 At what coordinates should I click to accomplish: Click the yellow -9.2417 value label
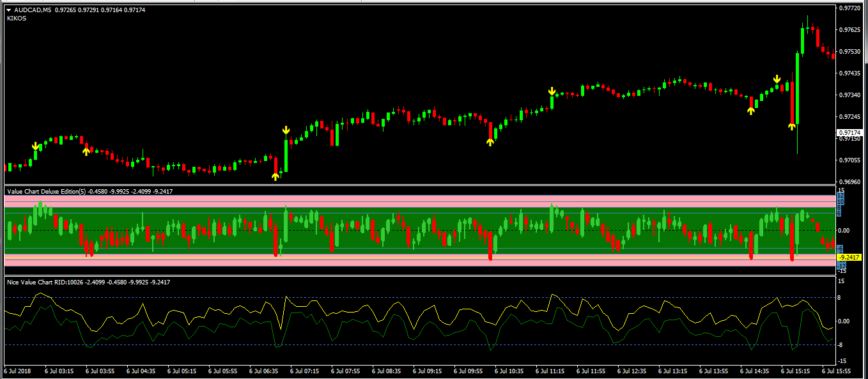850,256
